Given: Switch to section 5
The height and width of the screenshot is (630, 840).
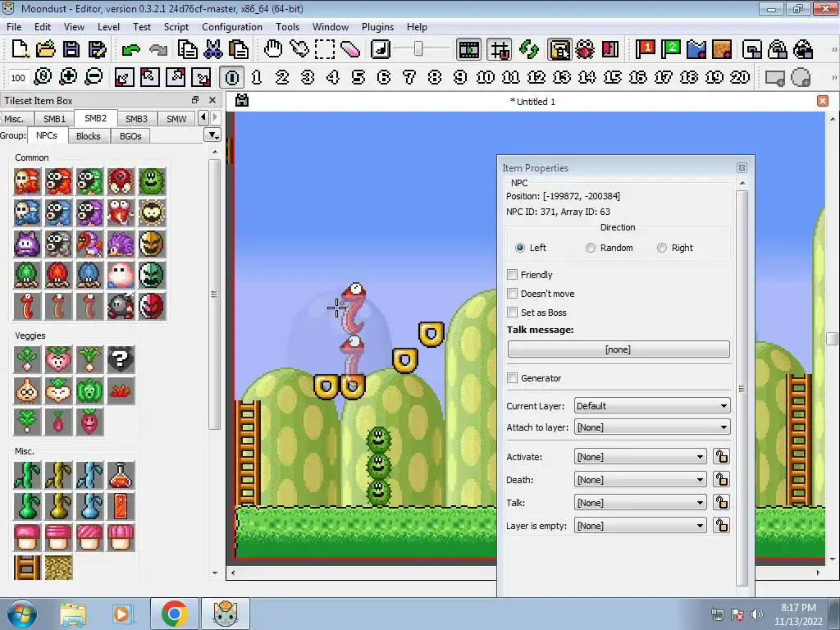Looking at the screenshot, I should point(358,77).
